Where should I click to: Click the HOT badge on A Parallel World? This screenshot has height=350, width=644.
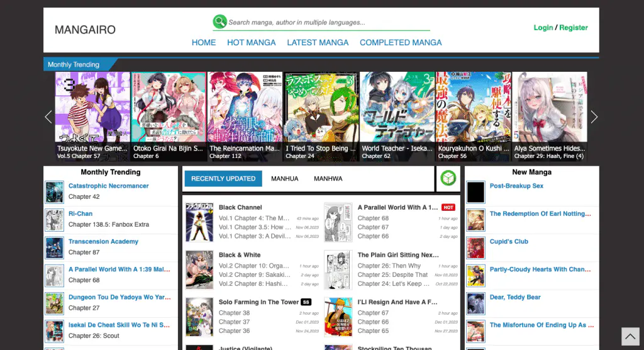448,208
